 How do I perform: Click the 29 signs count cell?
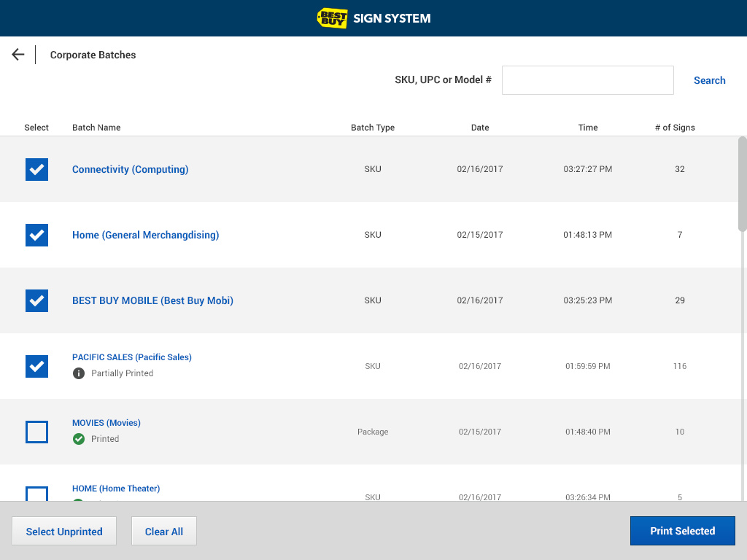(x=680, y=300)
